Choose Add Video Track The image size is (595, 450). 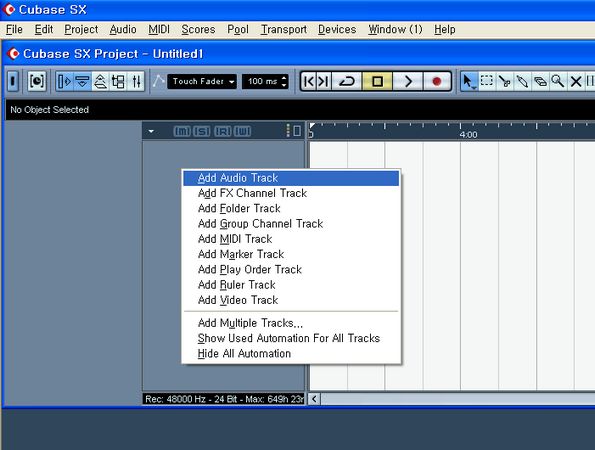pyautogui.click(x=291, y=300)
